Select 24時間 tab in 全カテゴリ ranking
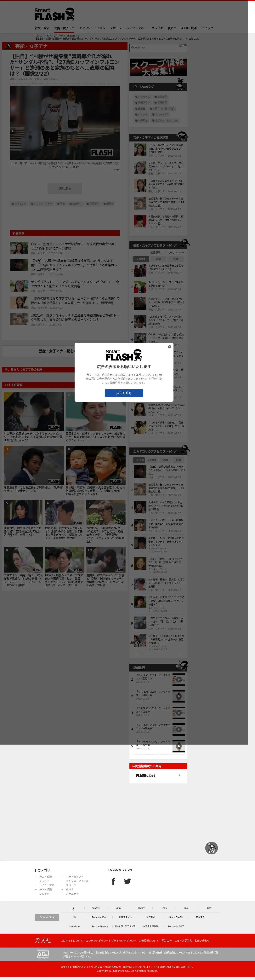The image size is (255, 980). point(152,460)
